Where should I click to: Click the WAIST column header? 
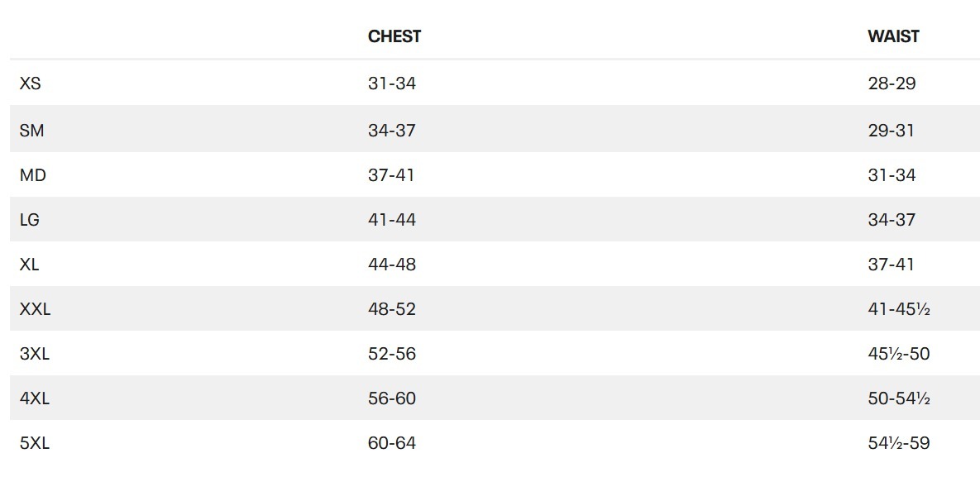click(893, 36)
